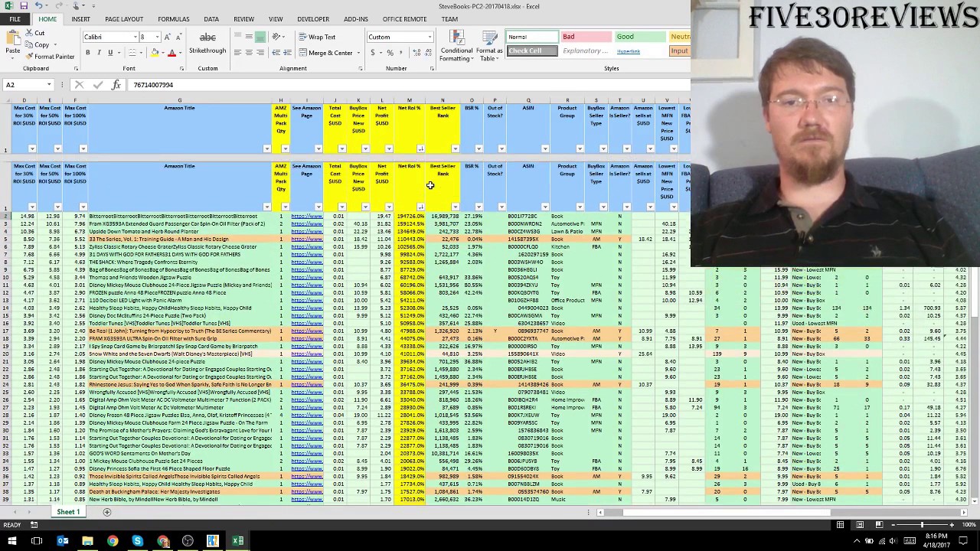
Task: Click the Merge & Center button
Action: tap(325, 53)
